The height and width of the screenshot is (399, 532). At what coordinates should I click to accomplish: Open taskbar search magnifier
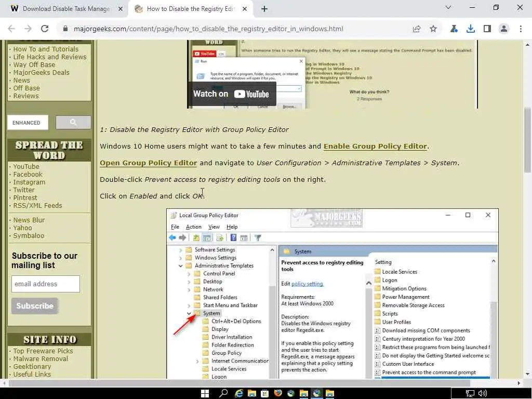pos(223,394)
